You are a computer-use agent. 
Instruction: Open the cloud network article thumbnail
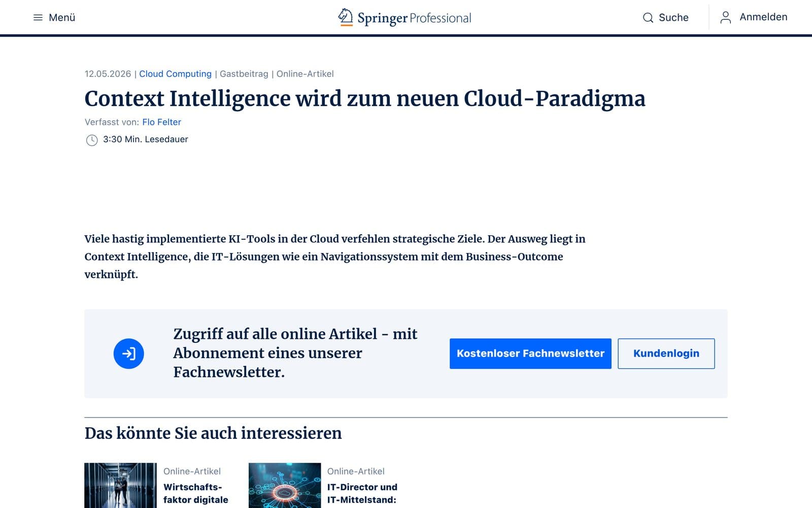[285, 485]
